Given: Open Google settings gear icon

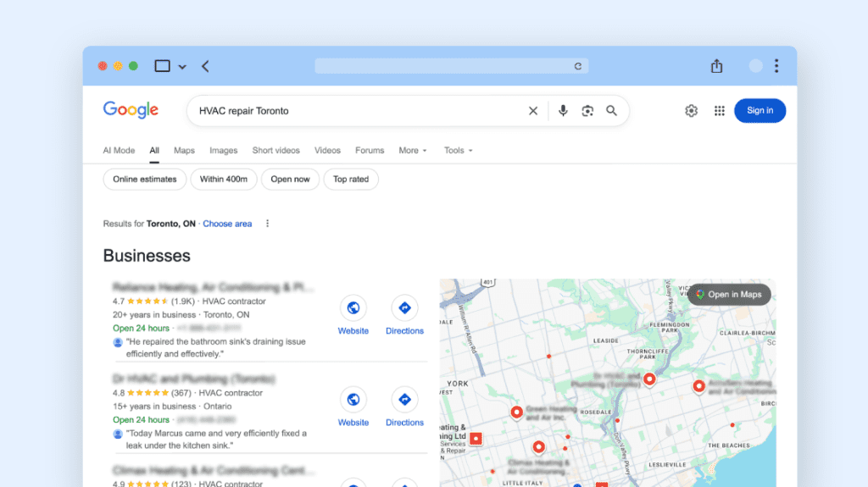Looking at the screenshot, I should 692,111.
